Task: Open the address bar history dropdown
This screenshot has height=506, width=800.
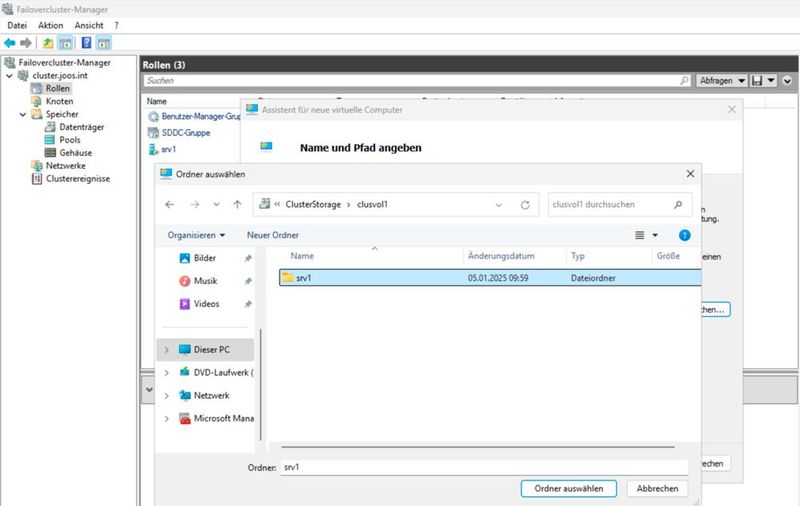Action: [499, 205]
